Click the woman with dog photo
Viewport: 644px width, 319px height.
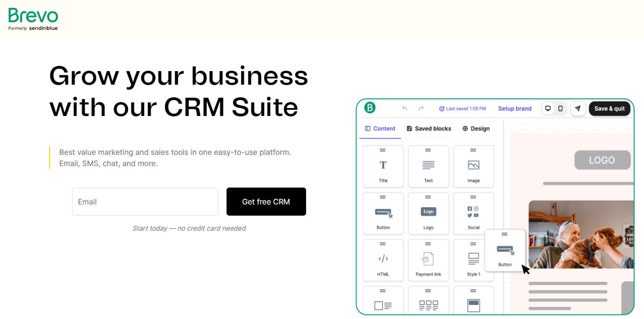coord(581,234)
